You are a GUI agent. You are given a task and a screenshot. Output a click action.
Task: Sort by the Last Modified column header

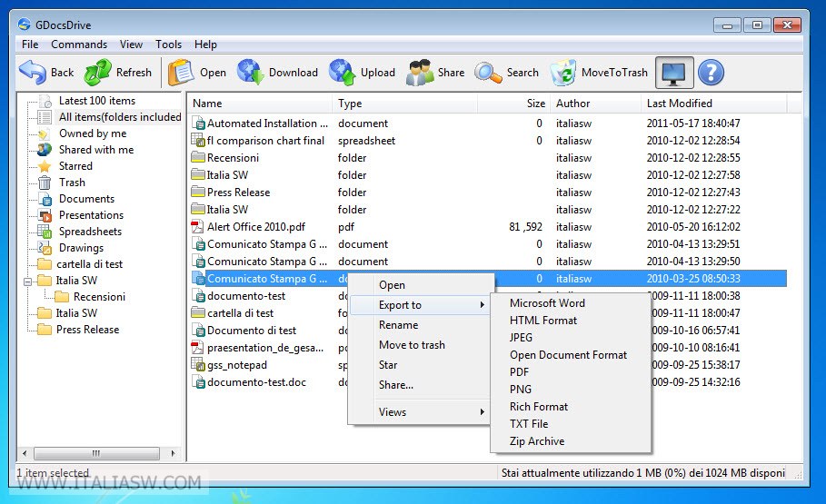pyautogui.click(x=714, y=104)
